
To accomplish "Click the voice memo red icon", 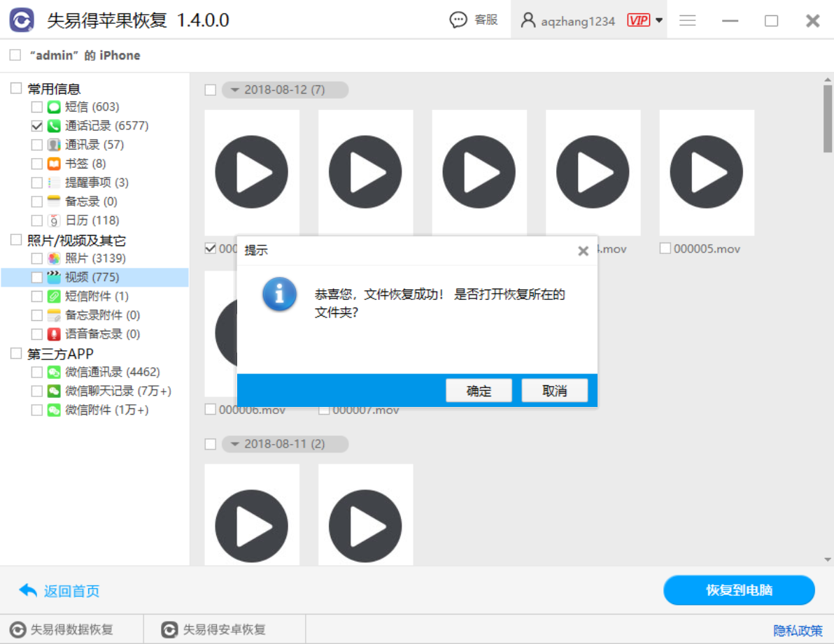I will tap(54, 334).
